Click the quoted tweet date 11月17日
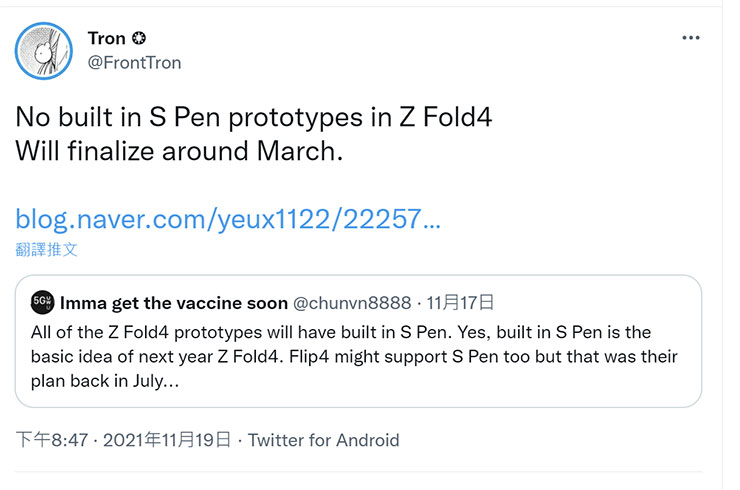The image size is (740, 490). 457,302
